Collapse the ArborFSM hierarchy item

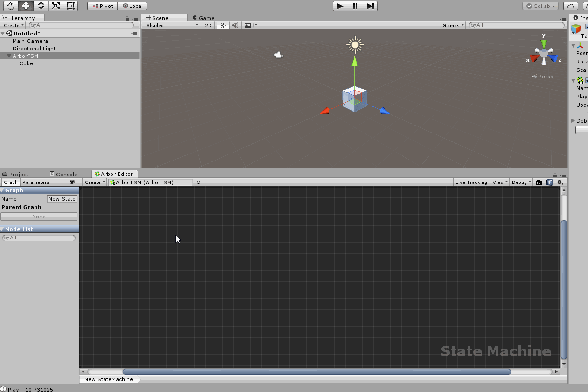(x=9, y=56)
